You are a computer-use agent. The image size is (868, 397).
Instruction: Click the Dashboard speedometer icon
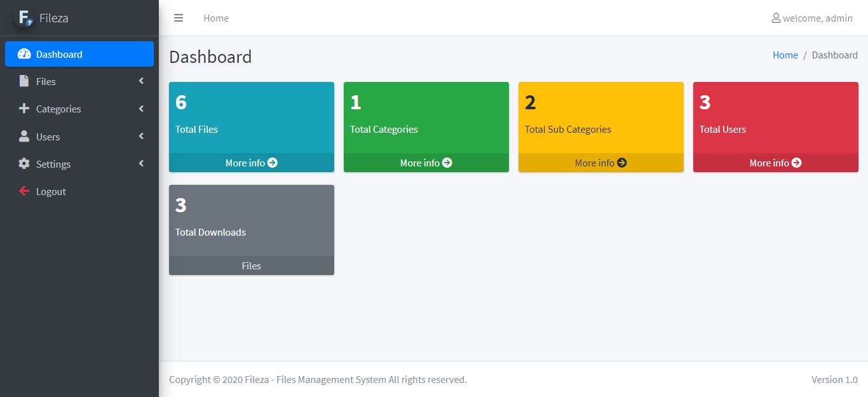click(24, 54)
